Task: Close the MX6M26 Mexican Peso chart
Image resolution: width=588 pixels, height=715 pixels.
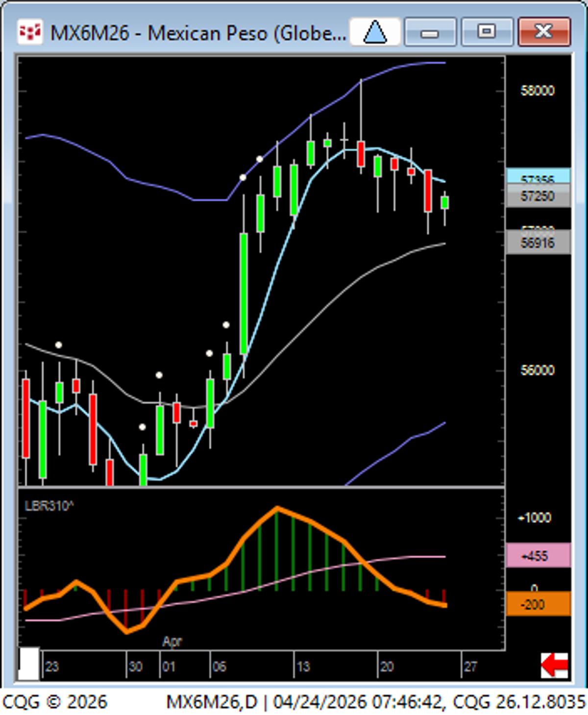Action: click(x=544, y=32)
